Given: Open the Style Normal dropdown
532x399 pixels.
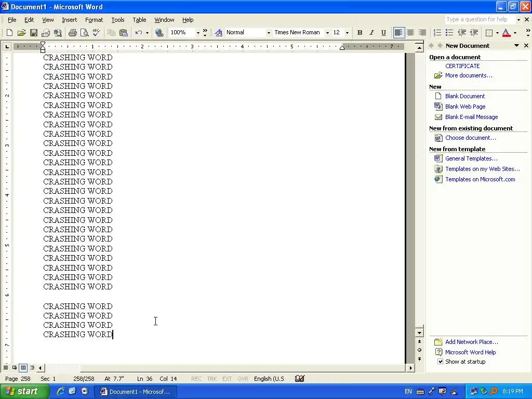Looking at the screenshot, I should pyautogui.click(x=269, y=33).
